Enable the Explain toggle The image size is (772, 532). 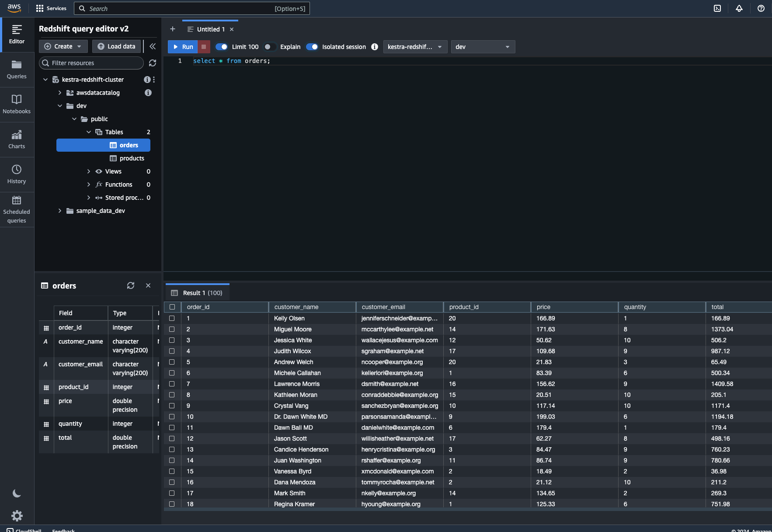click(270, 47)
